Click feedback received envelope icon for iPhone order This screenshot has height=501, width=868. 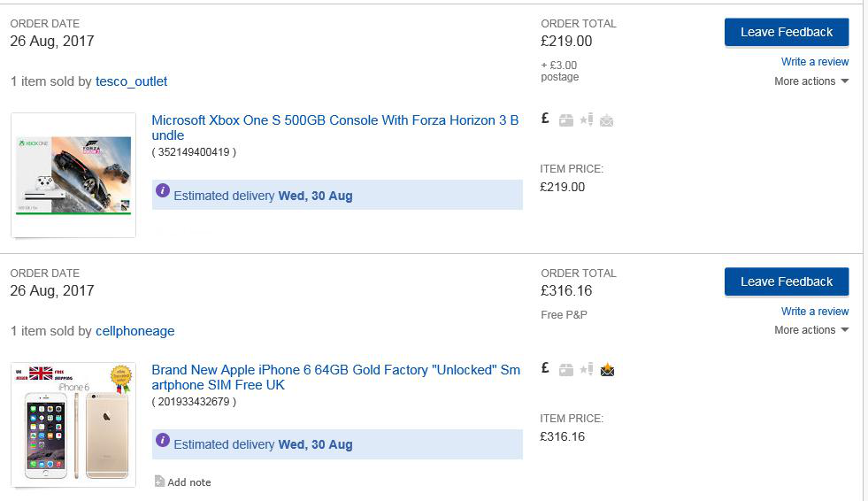coord(607,369)
